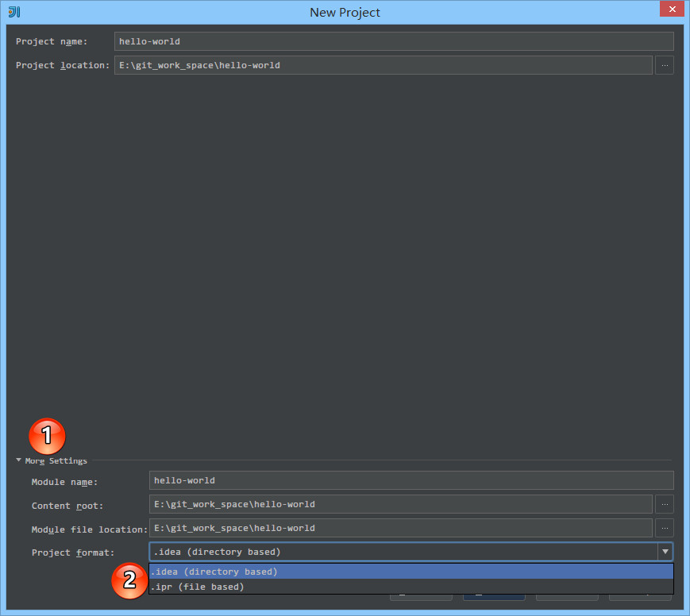The image size is (690, 616).
Task: Focus the Content root path field
Action: pos(400,504)
